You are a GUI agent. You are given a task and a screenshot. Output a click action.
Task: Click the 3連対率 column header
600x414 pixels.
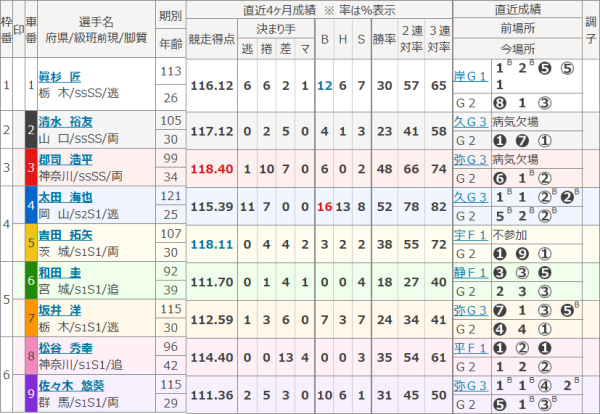click(439, 39)
